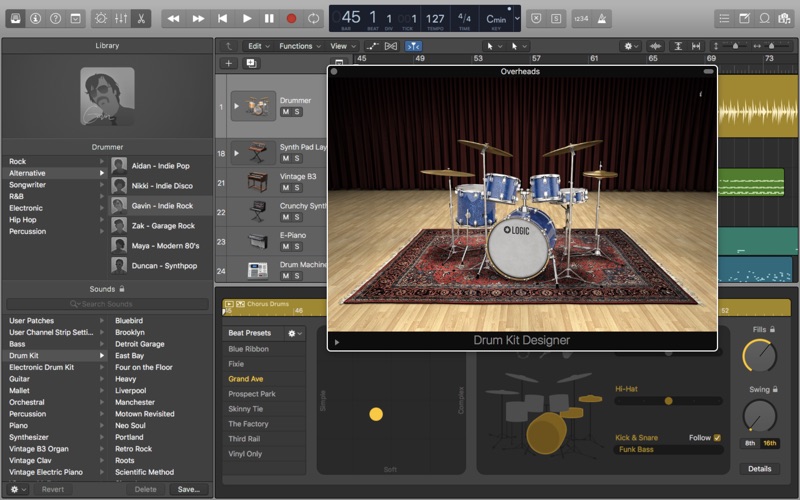Toggle the Follow checkbox
This screenshot has height=500, width=800.
(717, 438)
